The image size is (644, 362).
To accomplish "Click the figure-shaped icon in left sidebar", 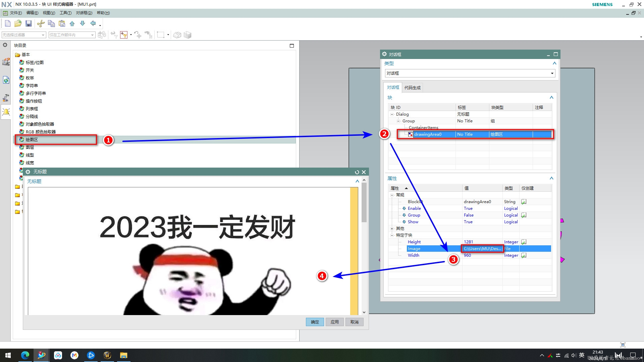I will click(6, 98).
